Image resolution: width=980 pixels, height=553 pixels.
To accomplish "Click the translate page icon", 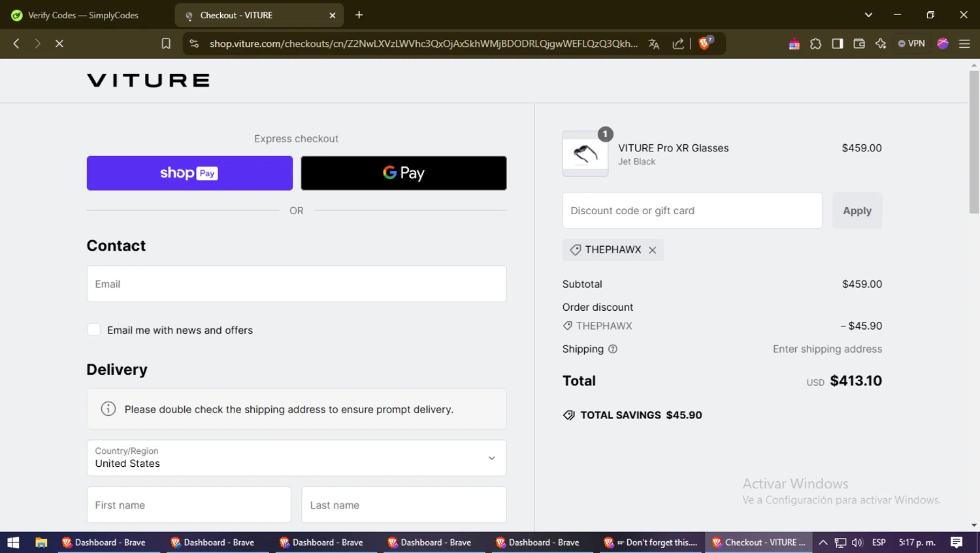I will [x=653, y=44].
